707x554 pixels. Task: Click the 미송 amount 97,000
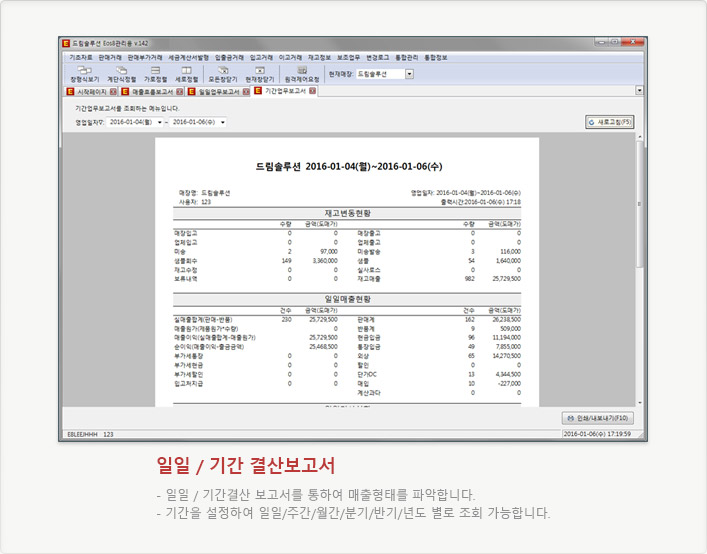coord(329,252)
